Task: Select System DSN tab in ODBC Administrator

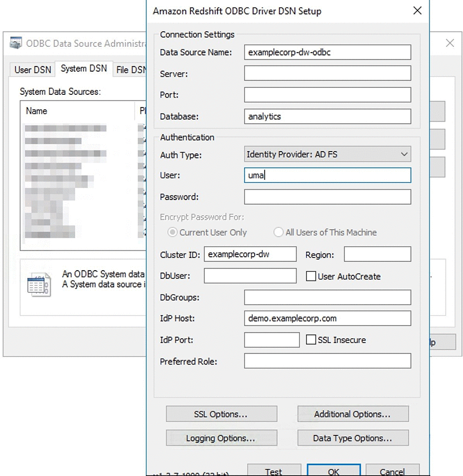Action: pyautogui.click(x=84, y=69)
